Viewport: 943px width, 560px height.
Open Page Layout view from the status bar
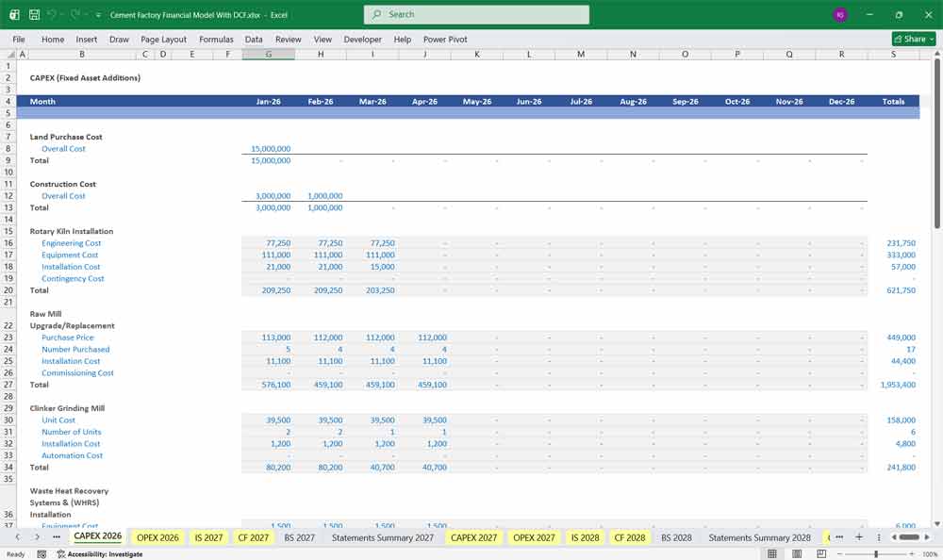click(797, 553)
